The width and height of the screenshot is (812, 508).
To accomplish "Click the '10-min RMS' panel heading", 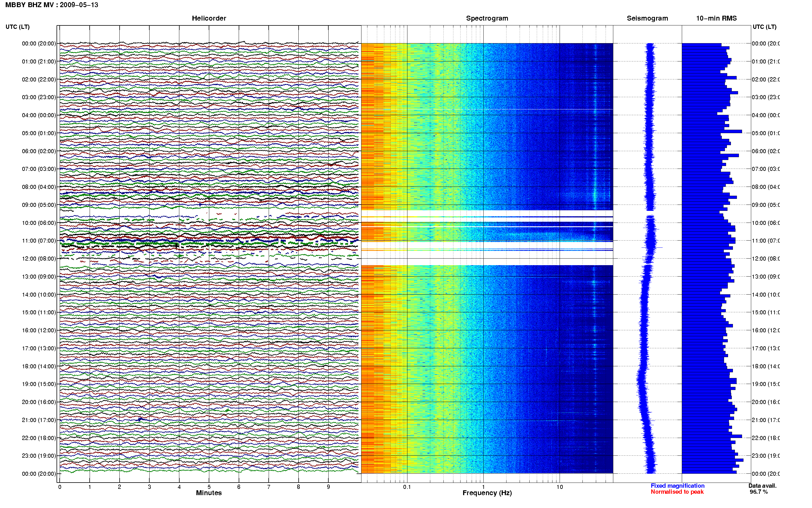I will 716,19.
